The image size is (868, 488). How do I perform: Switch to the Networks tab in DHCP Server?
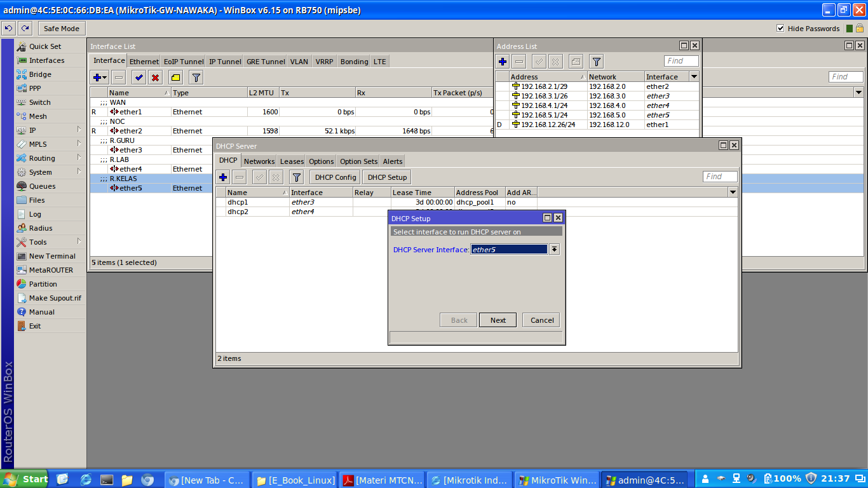coord(259,161)
